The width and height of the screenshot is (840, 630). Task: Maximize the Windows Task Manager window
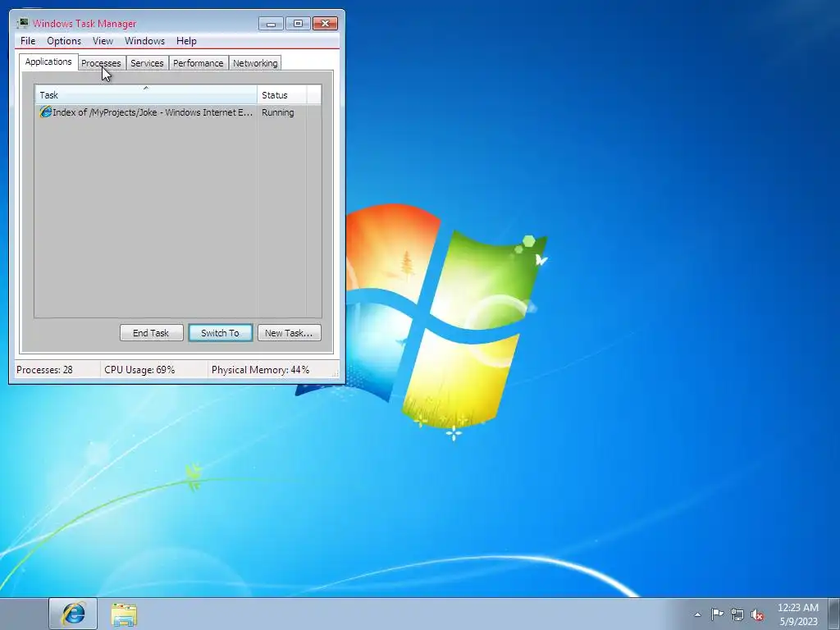click(298, 24)
